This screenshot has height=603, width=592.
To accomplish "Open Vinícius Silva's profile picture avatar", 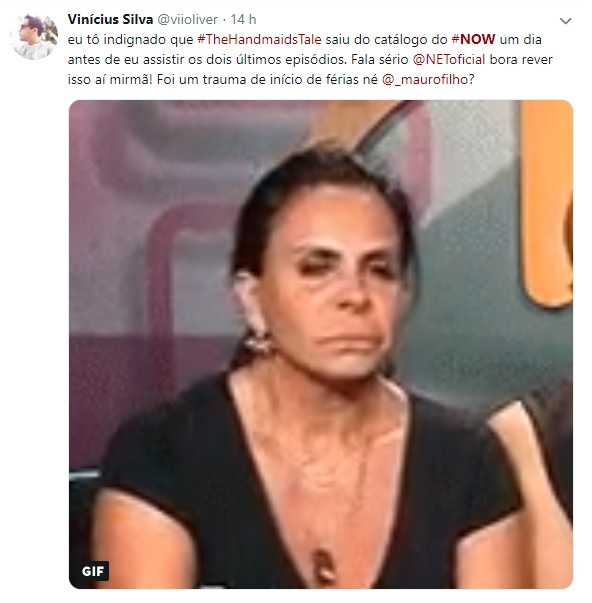I will [x=33, y=37].
